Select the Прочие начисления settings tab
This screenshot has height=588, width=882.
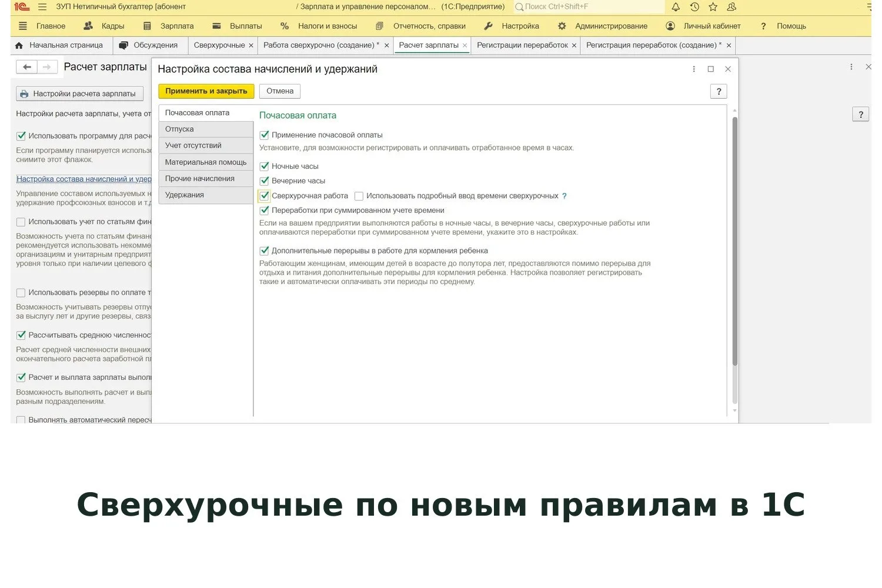(206, 179)
